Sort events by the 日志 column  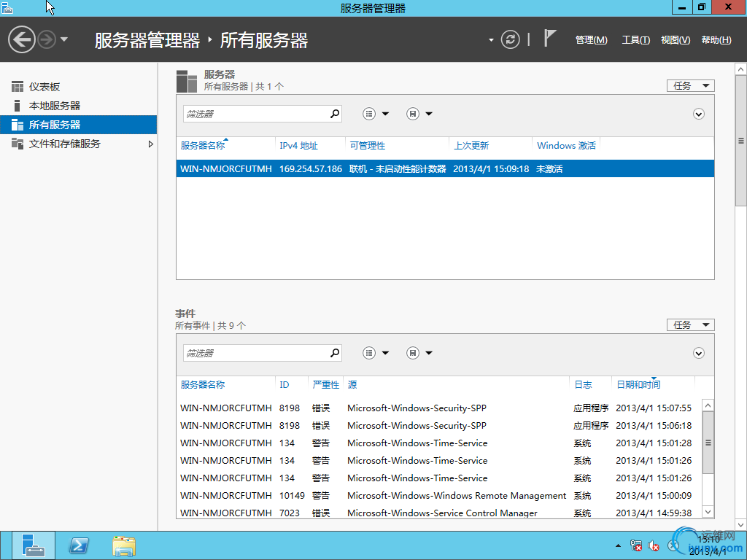583,385
